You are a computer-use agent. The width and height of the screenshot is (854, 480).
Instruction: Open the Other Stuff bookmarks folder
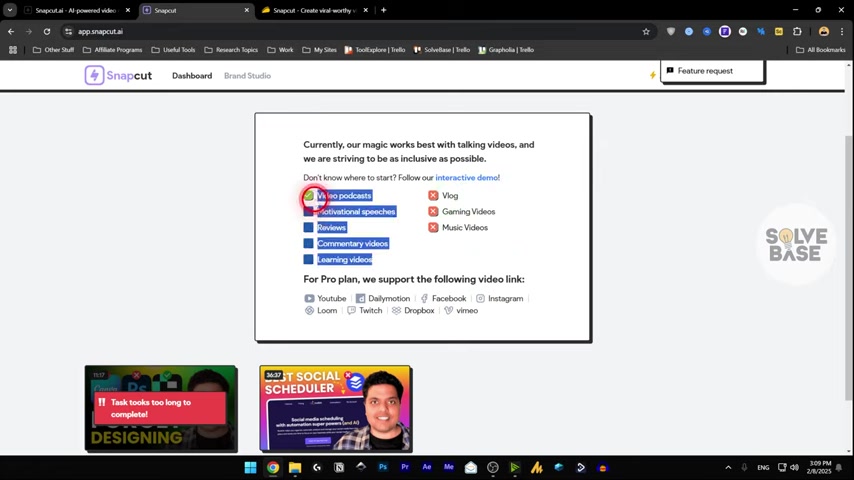[x=53, y=50]
